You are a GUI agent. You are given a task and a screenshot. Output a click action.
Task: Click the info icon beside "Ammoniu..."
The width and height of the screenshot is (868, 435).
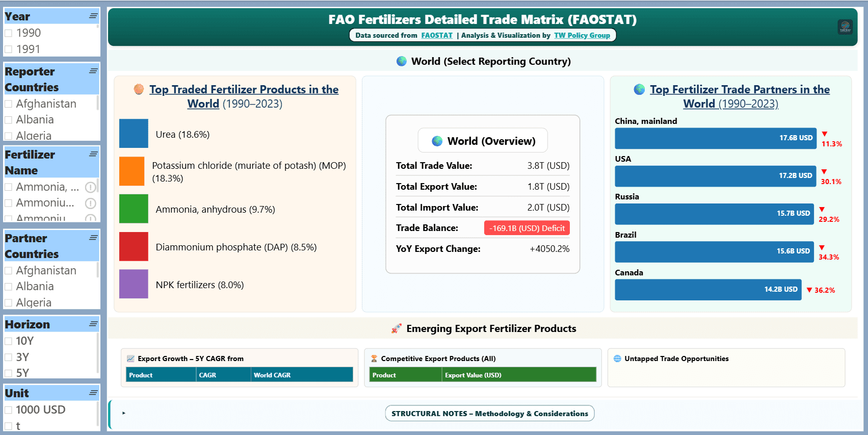pyautogui.click(x=90, y=203)
